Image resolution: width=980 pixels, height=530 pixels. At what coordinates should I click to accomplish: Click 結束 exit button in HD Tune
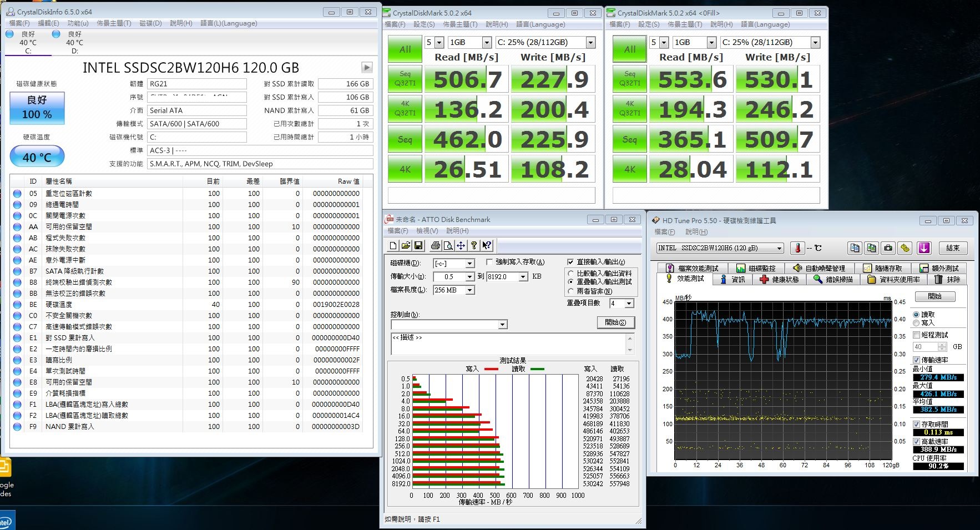pos(953,248)
